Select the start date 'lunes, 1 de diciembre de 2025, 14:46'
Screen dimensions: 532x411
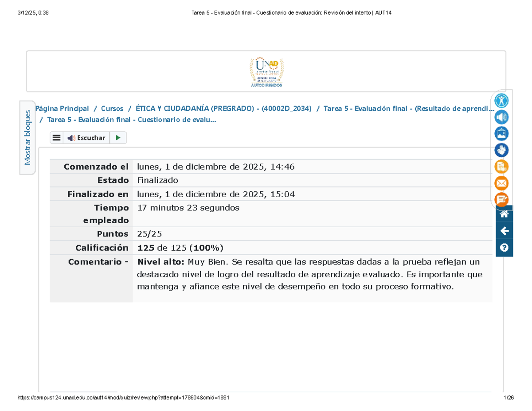click(216, 167)
